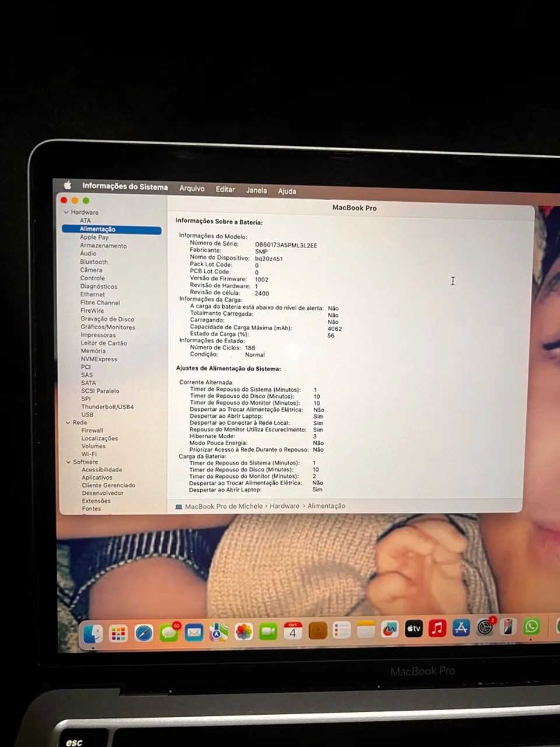Open the Contacts app icon
The height and width of the screenshot is (747, 560).
coord(317,630)
